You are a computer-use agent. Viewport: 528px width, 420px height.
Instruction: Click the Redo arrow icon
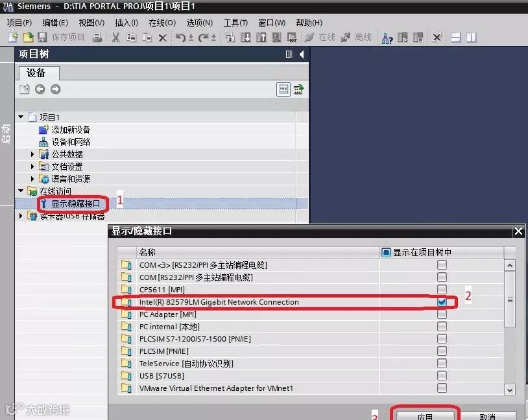204,38
